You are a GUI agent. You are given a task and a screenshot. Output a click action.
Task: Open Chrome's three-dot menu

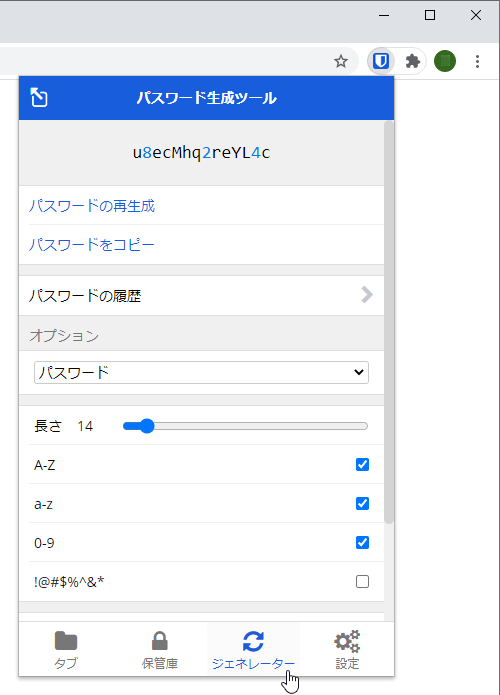477,61
